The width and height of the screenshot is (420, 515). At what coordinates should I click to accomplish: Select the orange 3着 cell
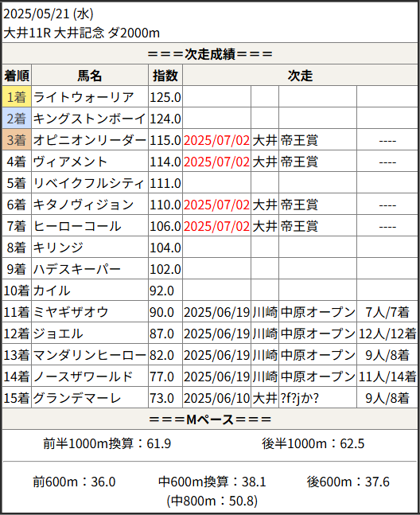click(17, 140)
